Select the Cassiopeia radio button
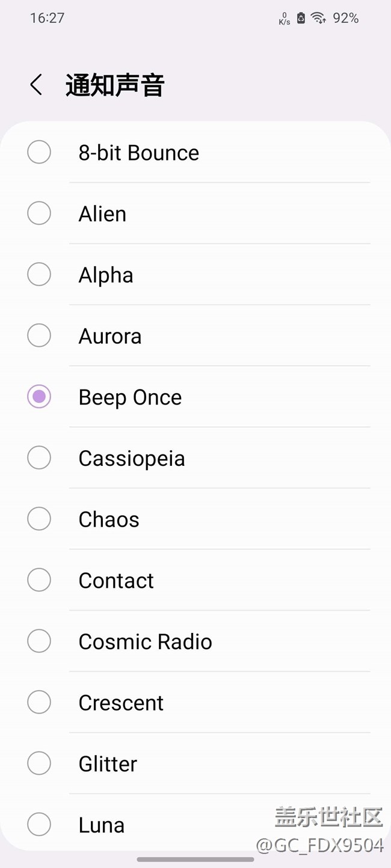The width and height of the screenshot is (391, 868). (x=39, y=458)
